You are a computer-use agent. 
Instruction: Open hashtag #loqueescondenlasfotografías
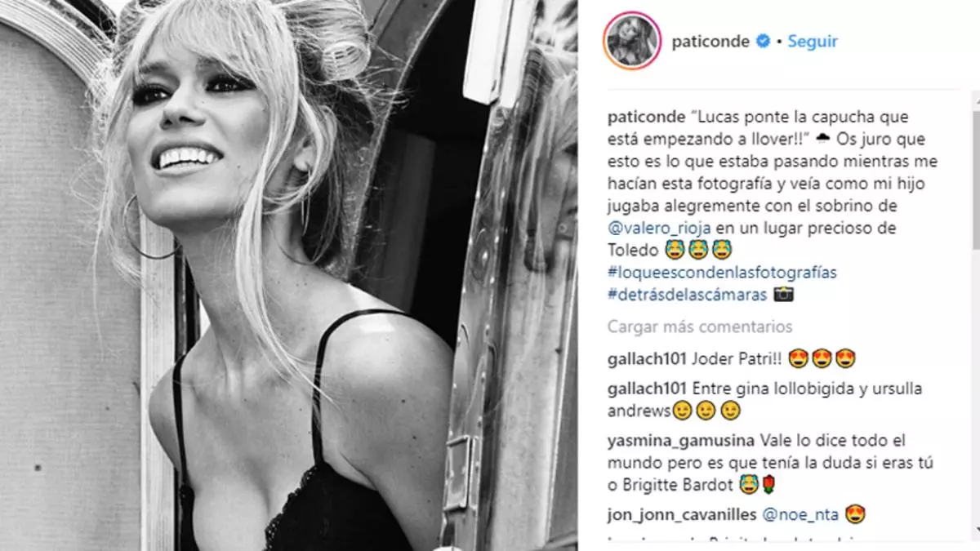722,272
